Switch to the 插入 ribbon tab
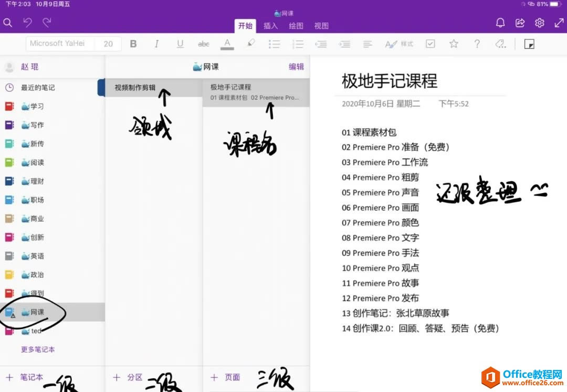Screen dimensions: 567x392 [x=270, y=25]
